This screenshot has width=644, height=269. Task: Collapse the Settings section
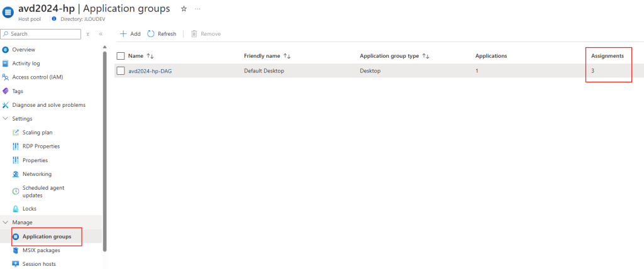point(5,119)
